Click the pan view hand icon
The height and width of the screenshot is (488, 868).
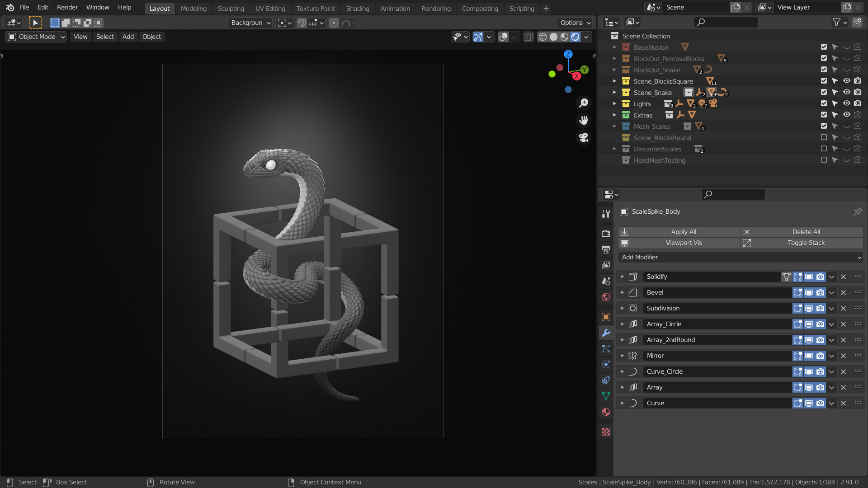(584, 120)
